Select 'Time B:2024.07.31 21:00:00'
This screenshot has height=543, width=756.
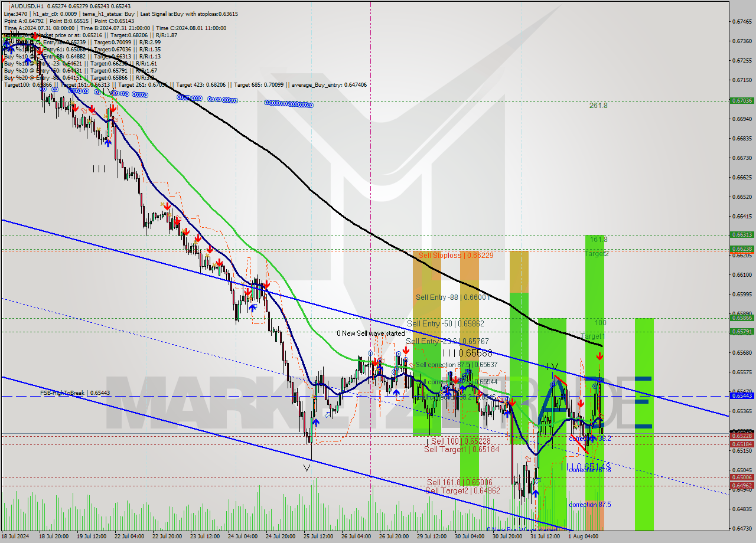point(116,28)
